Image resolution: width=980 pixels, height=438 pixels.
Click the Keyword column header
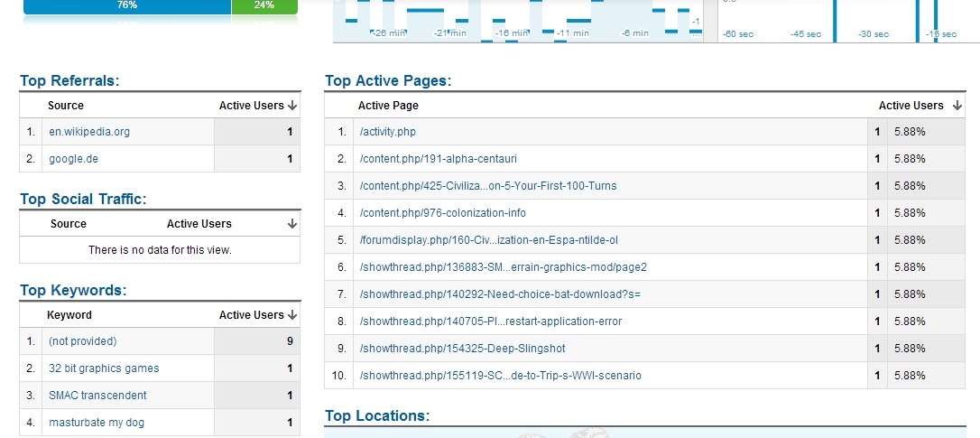coord(69,315)
